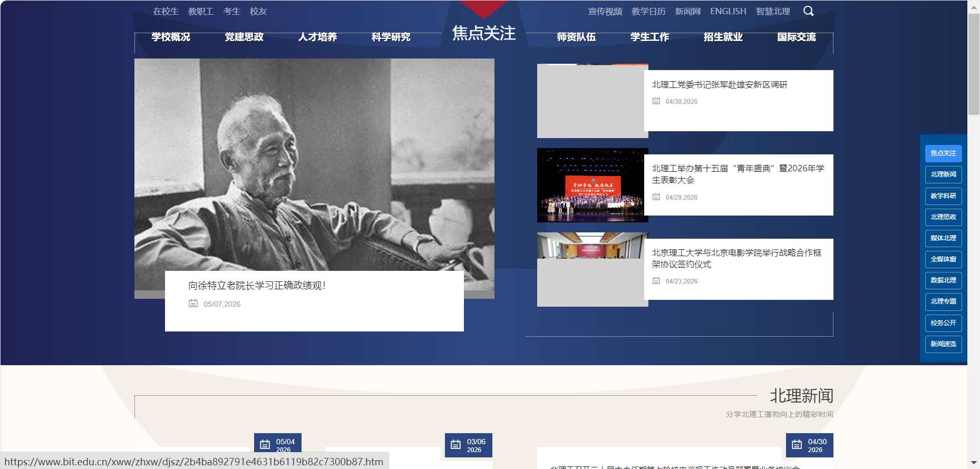Image resolution: width=980 pixels, height=469 pixels.
Task: Open 党建思政 navigation menu
Action: 244,37
